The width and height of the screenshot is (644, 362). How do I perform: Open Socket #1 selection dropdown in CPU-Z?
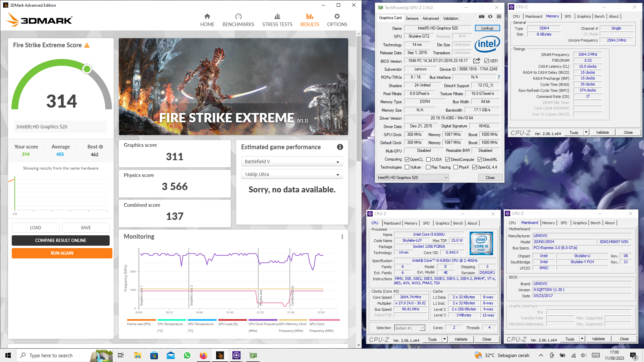(410, 328)
